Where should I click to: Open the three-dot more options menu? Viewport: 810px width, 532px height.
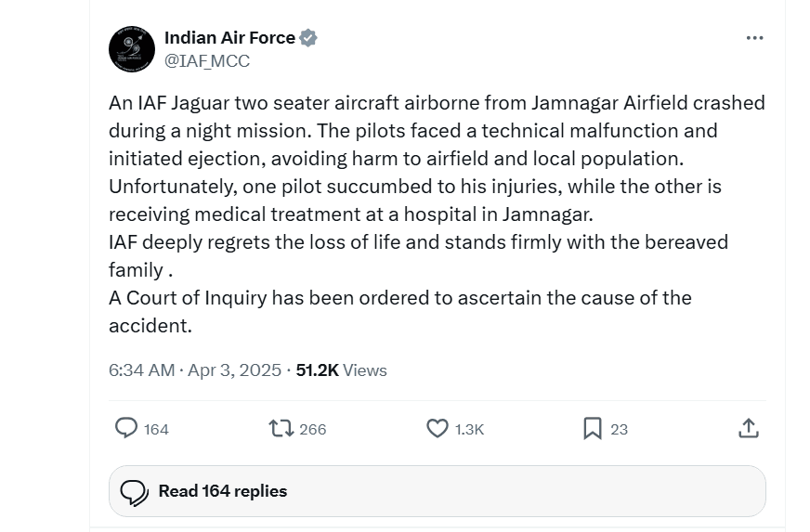click(754, 38)
